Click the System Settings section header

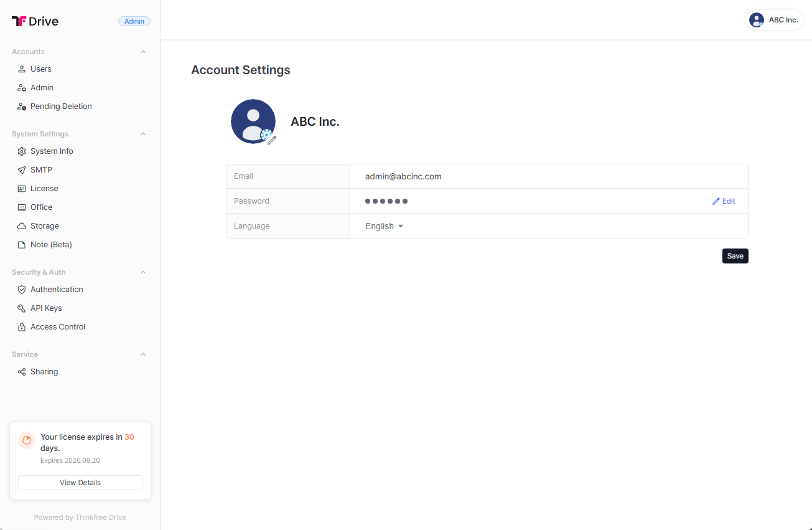pos(40,134)
